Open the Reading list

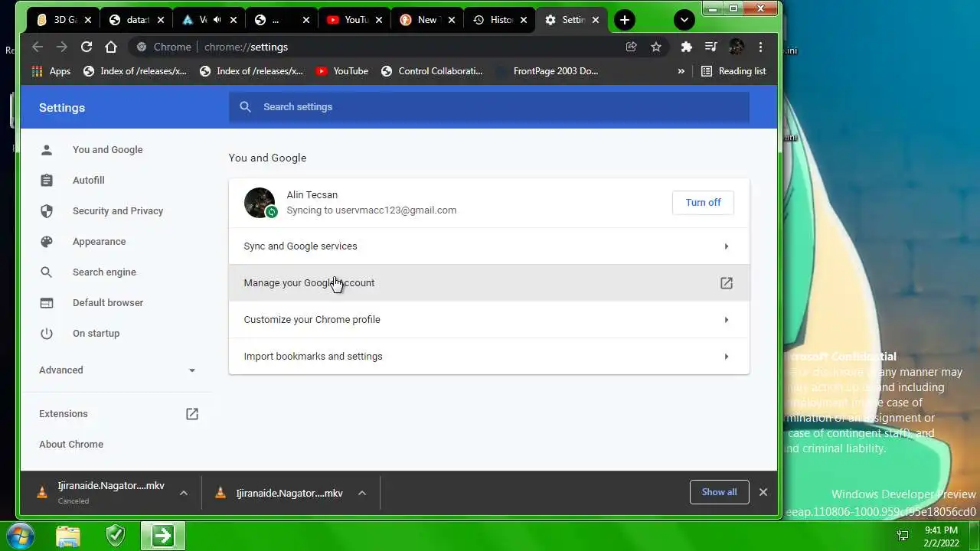(733, 71)
